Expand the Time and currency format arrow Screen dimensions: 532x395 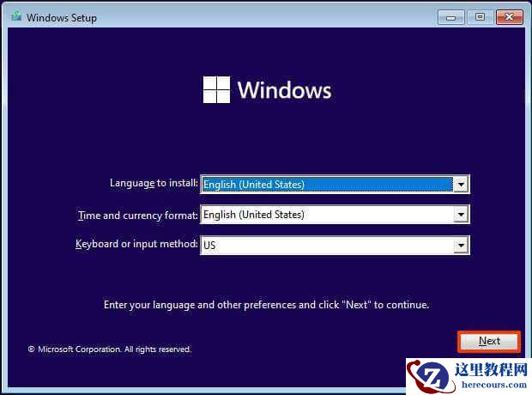pos(461,215)
